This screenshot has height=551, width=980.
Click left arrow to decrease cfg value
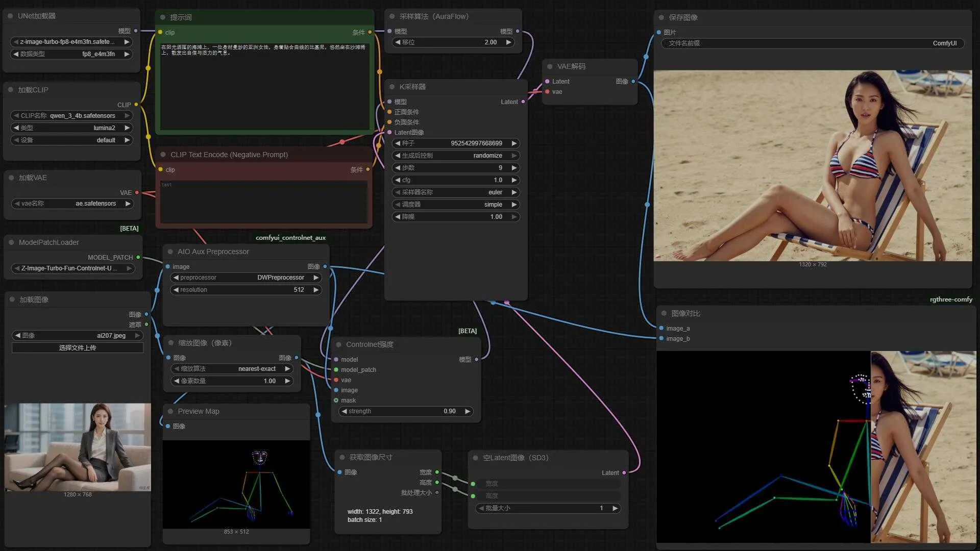[398, 180]
